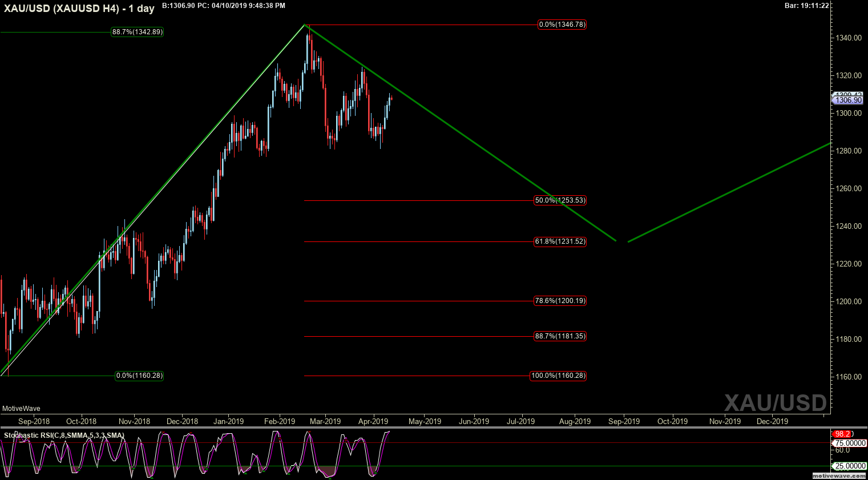Screen dimensions: 868x480
Task: Click Mar-2019 on the time axis
Action: point(325,421)
